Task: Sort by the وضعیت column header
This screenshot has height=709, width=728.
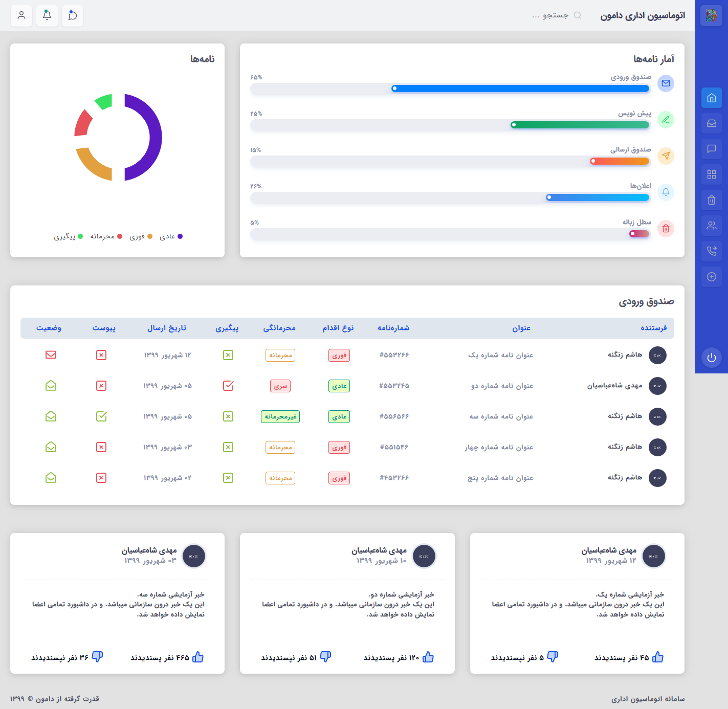Action: pyautogui.click(x=49, y=328)
